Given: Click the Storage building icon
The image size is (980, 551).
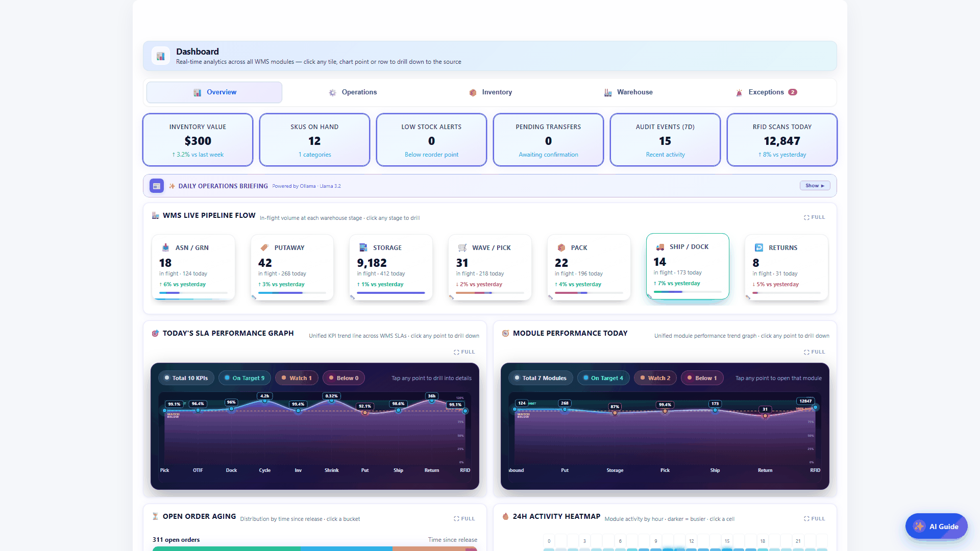Looking at the screenshot, I should click(363, 247).
